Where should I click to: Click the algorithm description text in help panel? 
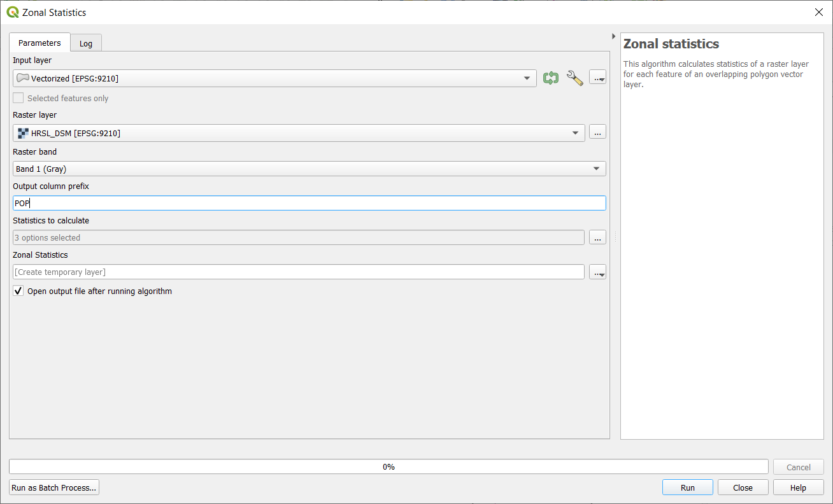pos(716,74)
